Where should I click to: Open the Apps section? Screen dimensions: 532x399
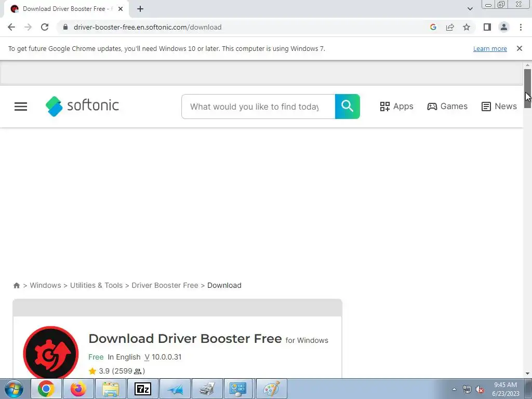pyautogui.click(x=396, y=106)
